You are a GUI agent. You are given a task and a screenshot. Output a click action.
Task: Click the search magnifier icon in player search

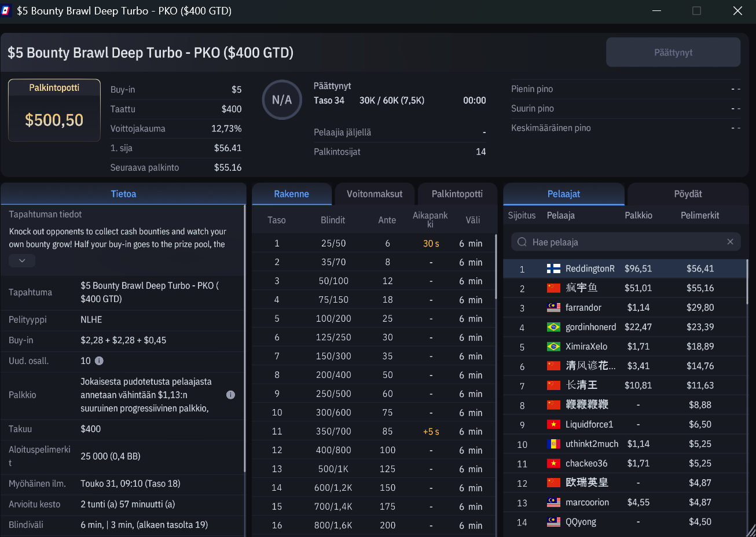click(x=522, y=242)
